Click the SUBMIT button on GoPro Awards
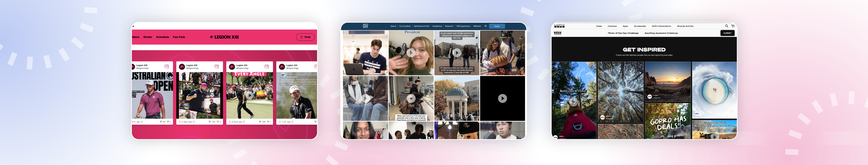The width and height of the screenshot is (868, 165). (x=727, y=33)
